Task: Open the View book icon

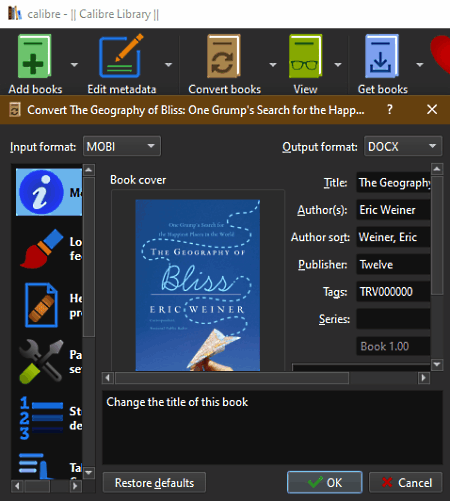Action: click(305, 56)
